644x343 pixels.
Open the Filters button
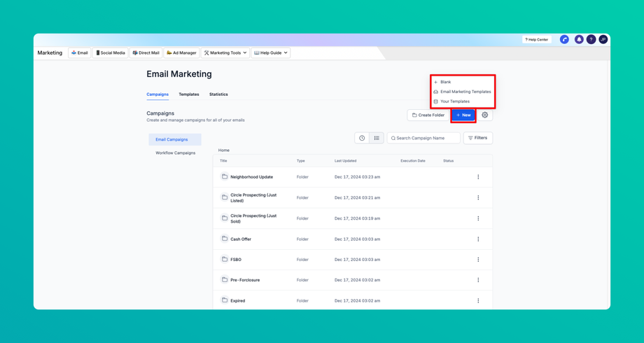[x=478, y=139]
